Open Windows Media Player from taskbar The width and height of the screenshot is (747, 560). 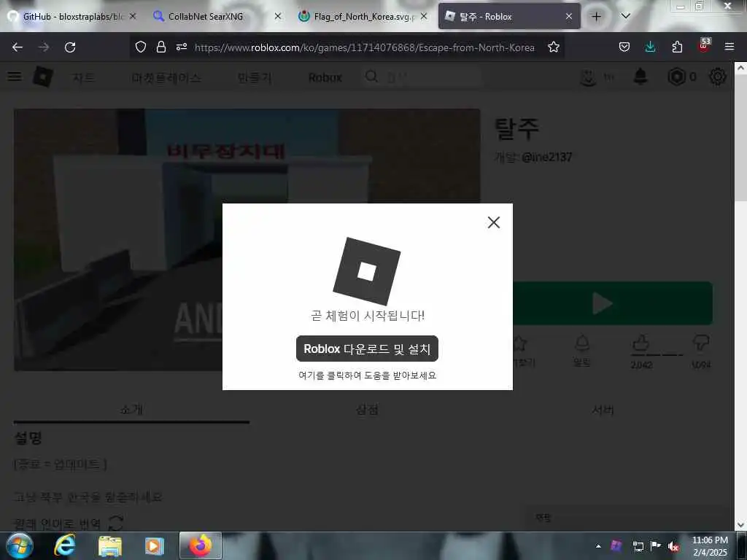point(155,545)
